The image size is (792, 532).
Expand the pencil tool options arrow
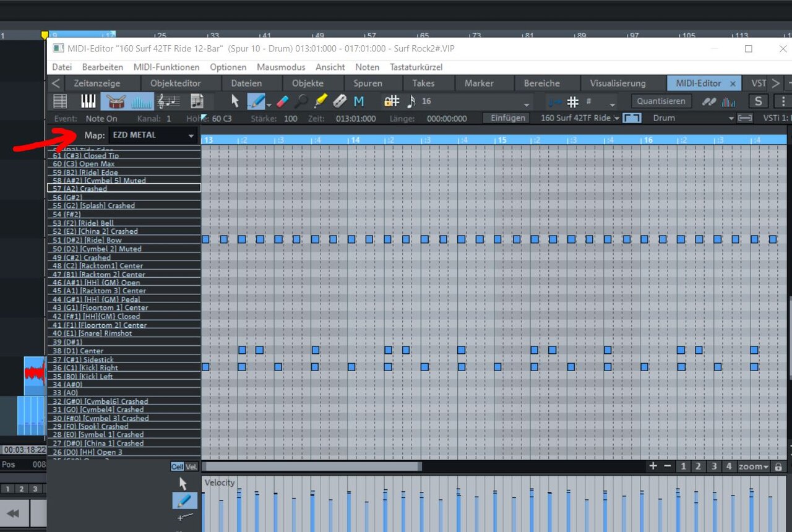point(268,104)
